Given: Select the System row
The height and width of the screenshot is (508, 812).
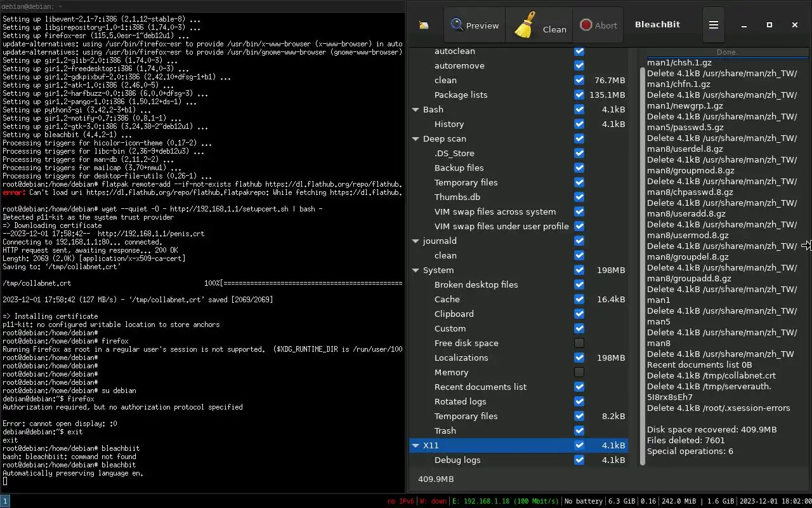Looking at the screenshot, I should point(518,270).
